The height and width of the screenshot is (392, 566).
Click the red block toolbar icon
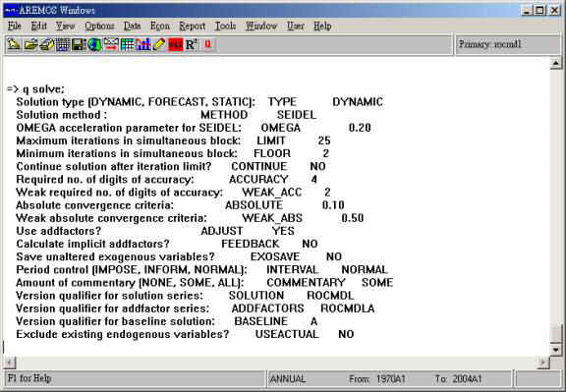coord(176,44)
